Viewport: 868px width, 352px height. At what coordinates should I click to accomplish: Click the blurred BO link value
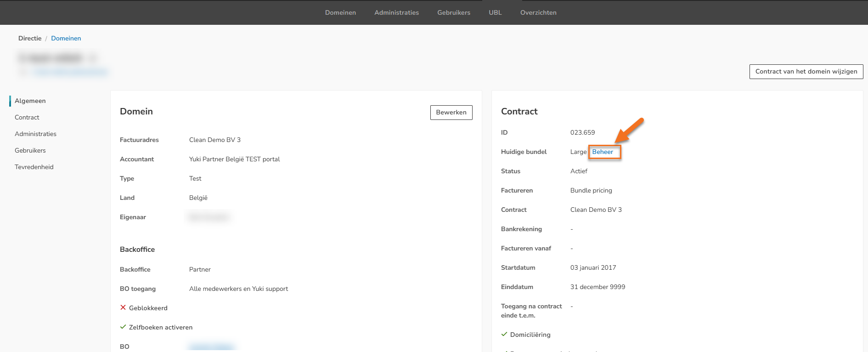[x=212, y=346]
